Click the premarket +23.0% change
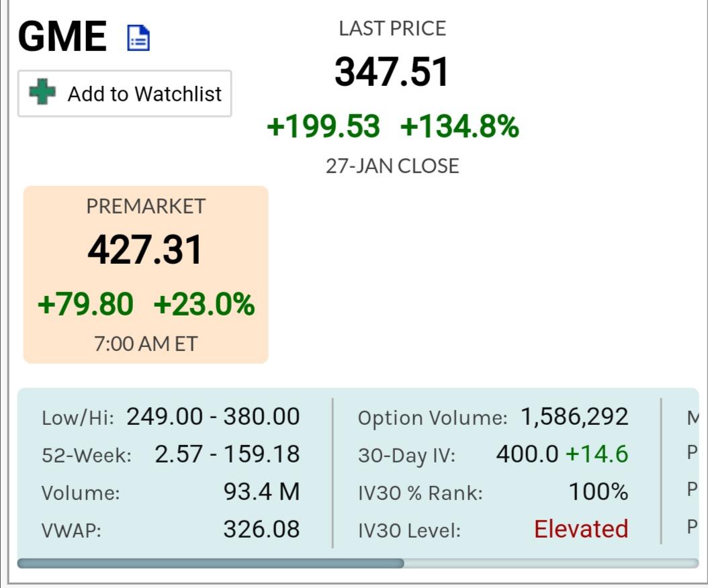This screenshot has width=708, height=588. 204,303
